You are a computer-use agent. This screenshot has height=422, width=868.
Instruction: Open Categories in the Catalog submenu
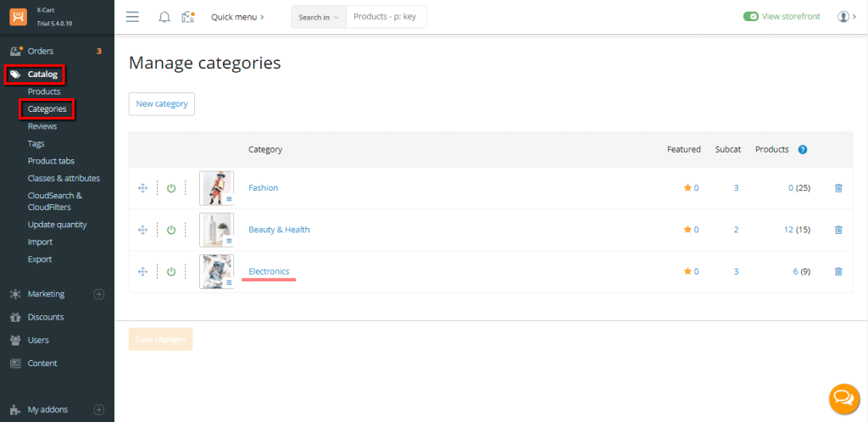coord(47,109)
